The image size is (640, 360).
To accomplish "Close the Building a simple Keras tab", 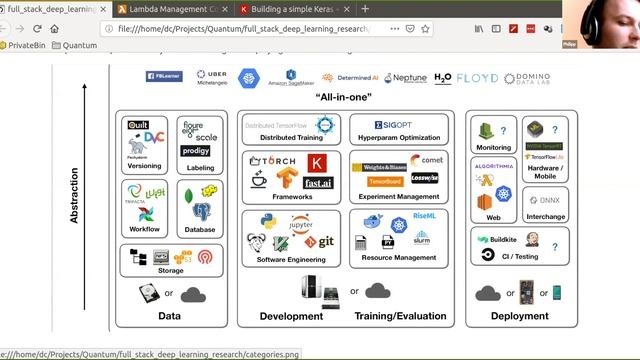I will point(347,9).
